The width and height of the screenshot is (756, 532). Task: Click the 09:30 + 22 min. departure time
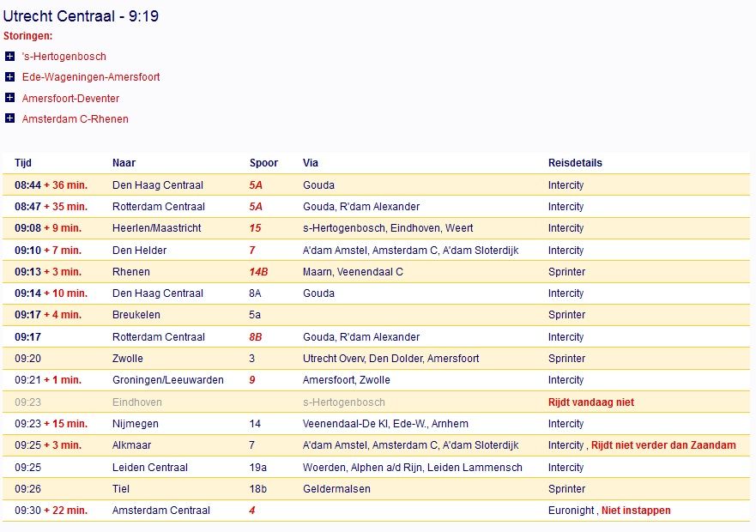[x=51, y=511]
